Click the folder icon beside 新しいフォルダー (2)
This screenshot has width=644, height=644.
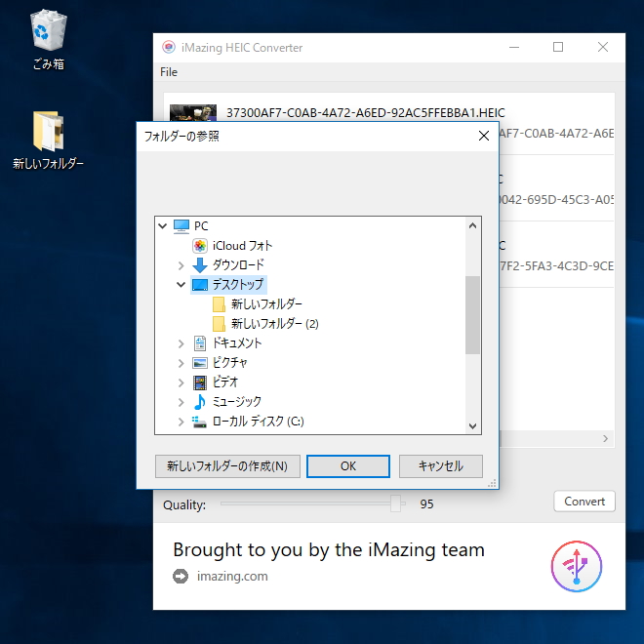pos(219,324)
